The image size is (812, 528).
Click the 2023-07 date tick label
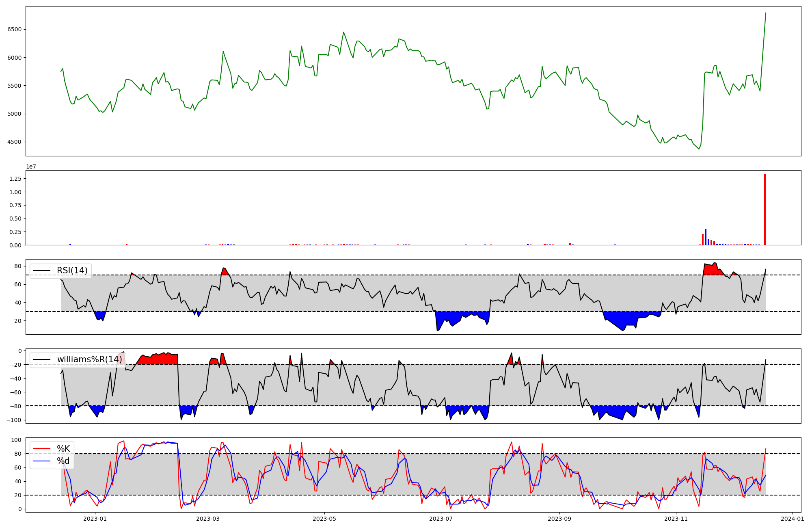coord(441,519)
